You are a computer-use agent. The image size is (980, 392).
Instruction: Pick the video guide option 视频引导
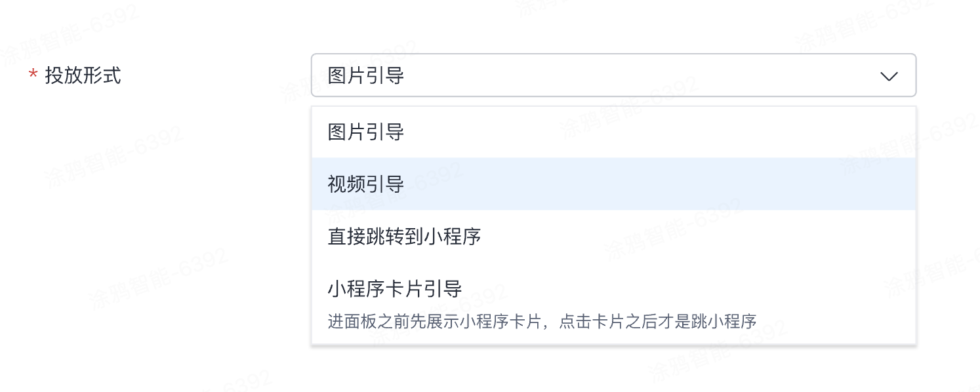point(366,184)
